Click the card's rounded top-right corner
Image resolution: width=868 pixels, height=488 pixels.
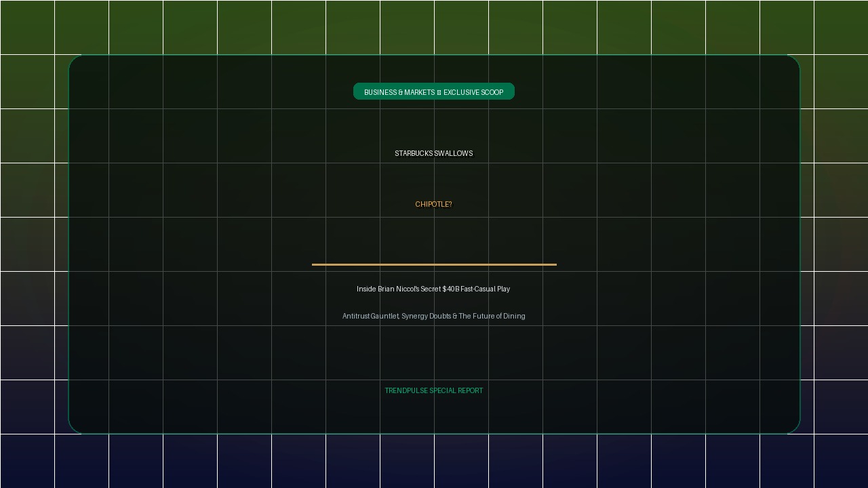794,60
